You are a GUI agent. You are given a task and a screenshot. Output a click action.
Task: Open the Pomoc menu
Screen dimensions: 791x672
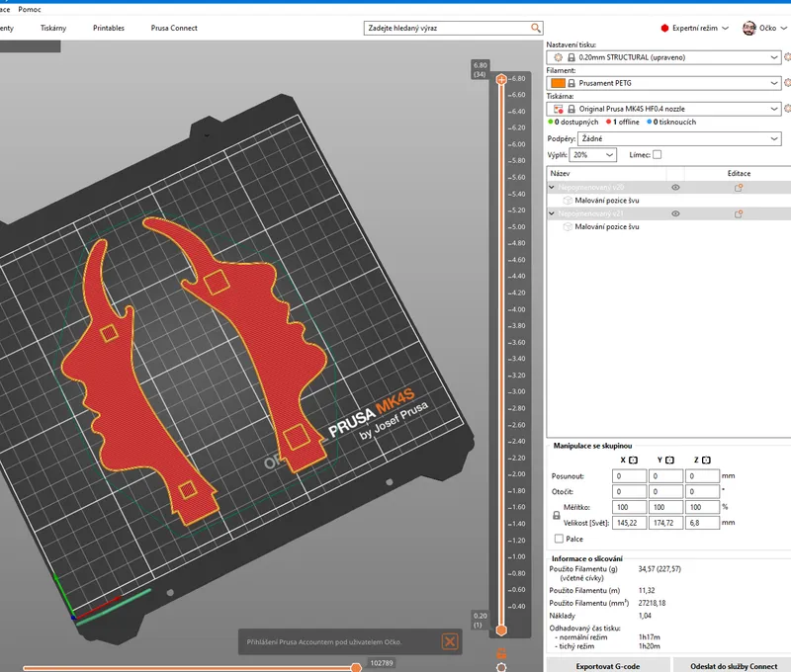click(30, 10)
